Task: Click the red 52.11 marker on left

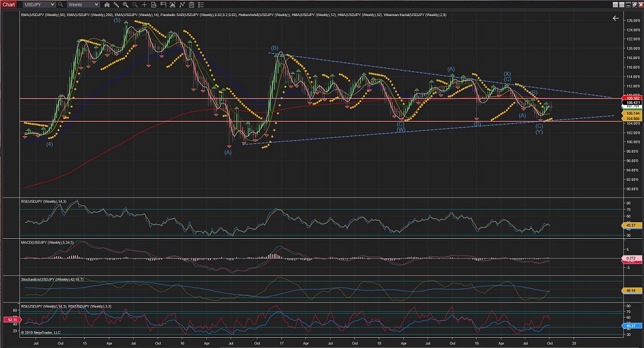Action: [x=11, y=319]
